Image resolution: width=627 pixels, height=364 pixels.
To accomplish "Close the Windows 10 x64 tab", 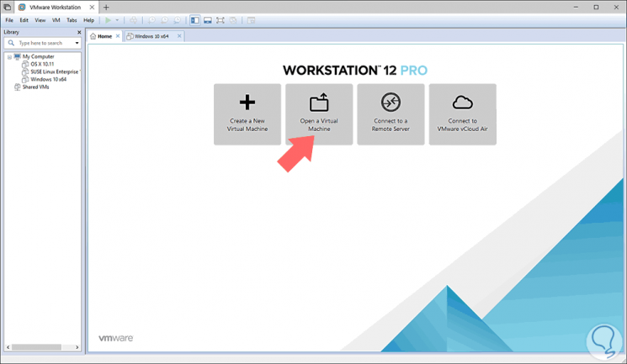I will point(179,36).
